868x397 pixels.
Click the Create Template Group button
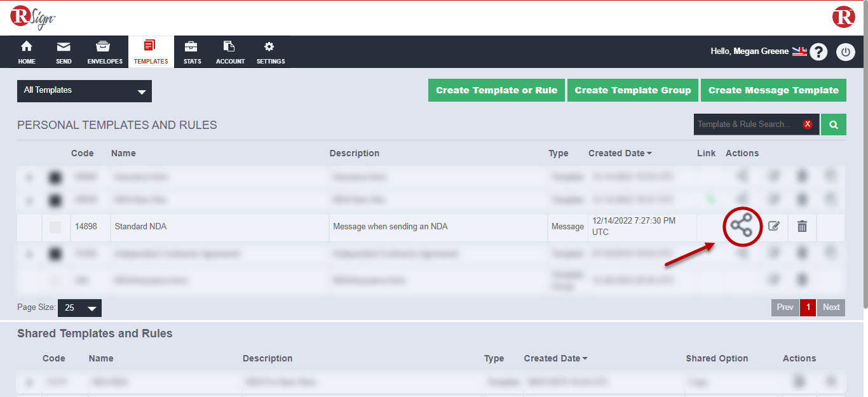(x=632, y=90)
